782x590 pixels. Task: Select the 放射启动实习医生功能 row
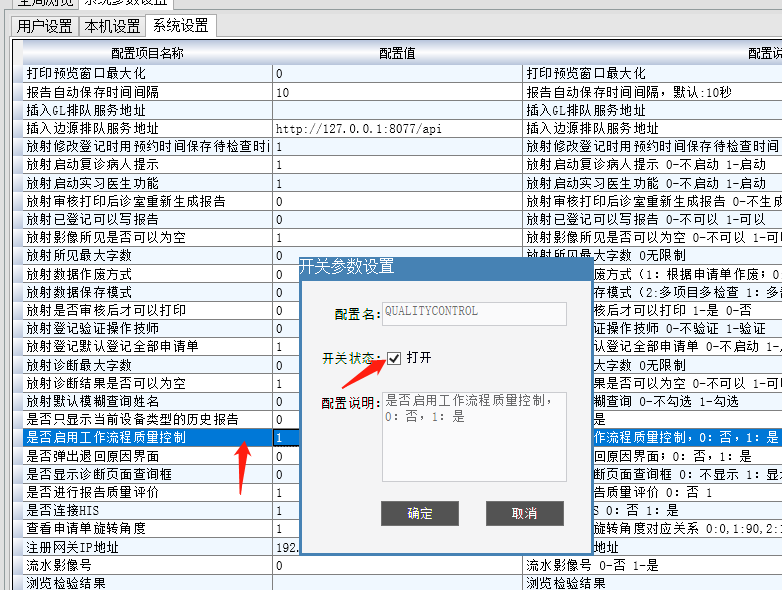(147, 183)
